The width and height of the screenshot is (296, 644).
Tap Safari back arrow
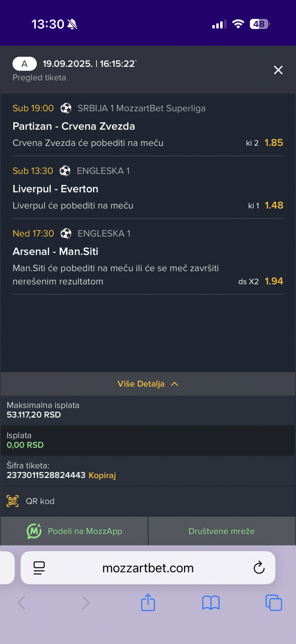coord(21,603)
